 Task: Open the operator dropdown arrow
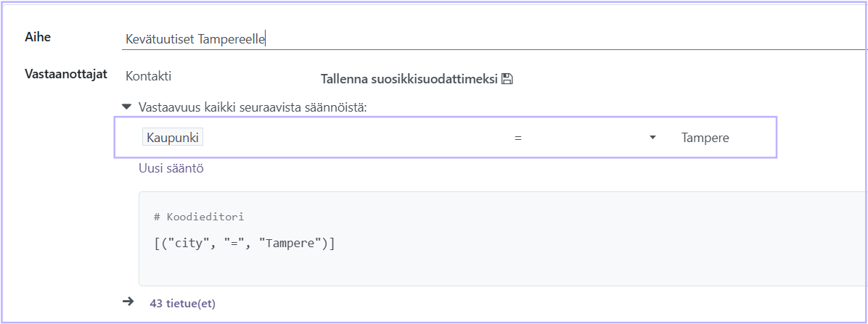click(x=652, y=138)
